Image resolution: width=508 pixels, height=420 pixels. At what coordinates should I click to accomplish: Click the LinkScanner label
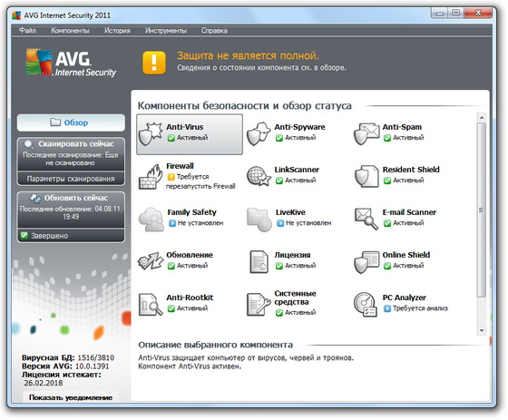(297, 170)
